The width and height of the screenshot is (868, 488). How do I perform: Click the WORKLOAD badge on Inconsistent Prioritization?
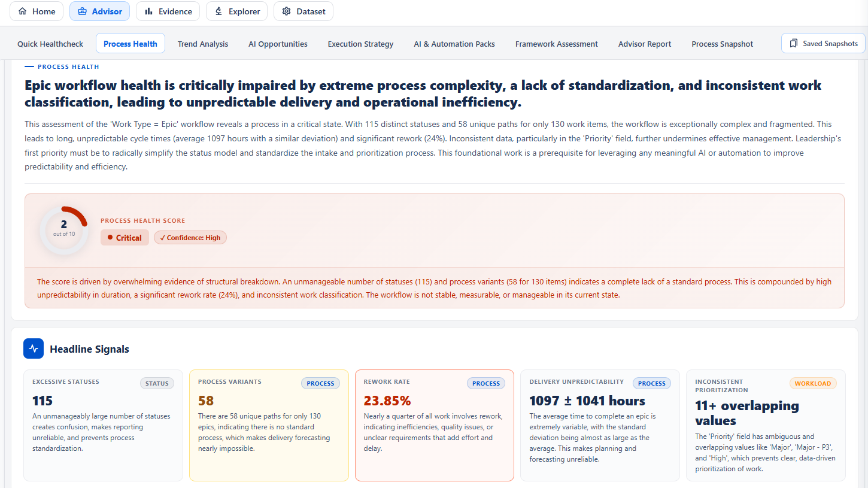point(813,382)
